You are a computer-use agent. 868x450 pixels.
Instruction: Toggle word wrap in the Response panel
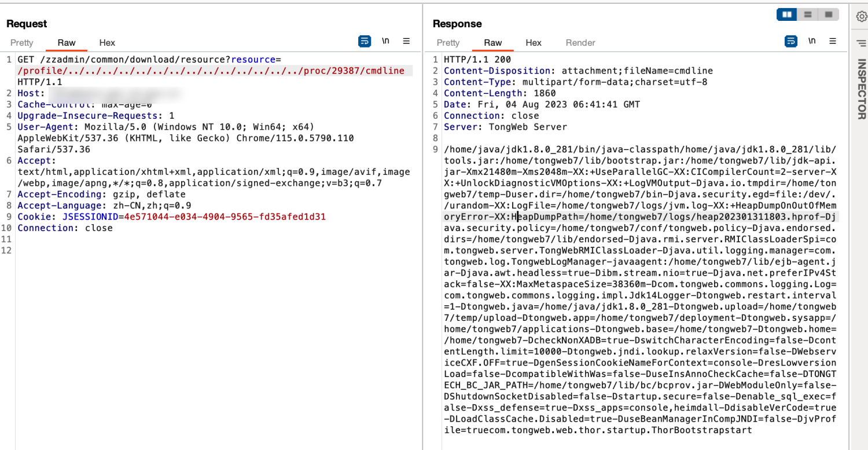click(x=791, y=41)
